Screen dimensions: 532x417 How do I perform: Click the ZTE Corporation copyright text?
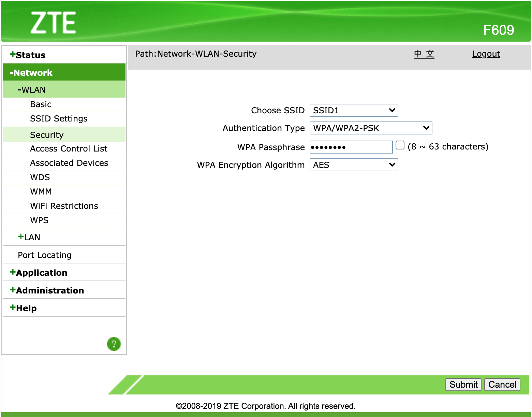pyautogui.click(x=266, y=406)
